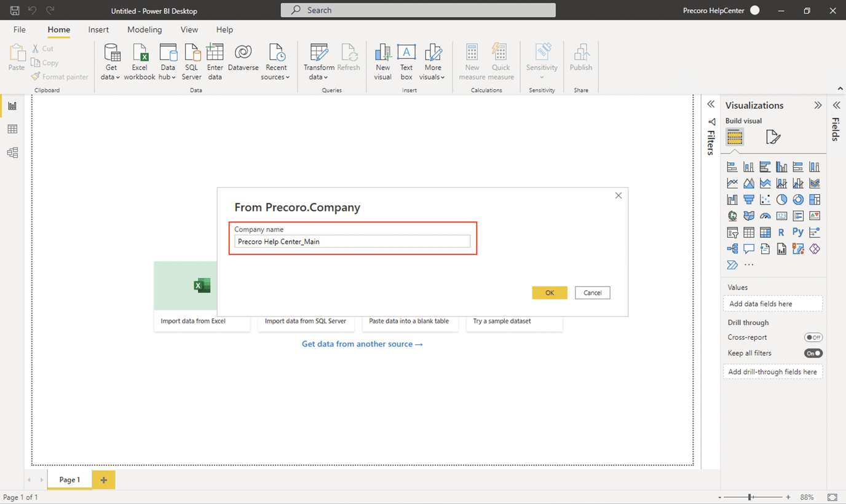Image resolution: width=846 pixels, height=504 pixels.
Task: Click the Company name input field
Action: click(x=352, y=241)
